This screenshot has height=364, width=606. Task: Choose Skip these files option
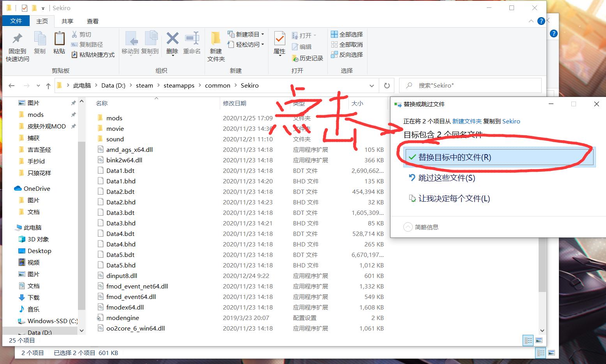(447, 178)
